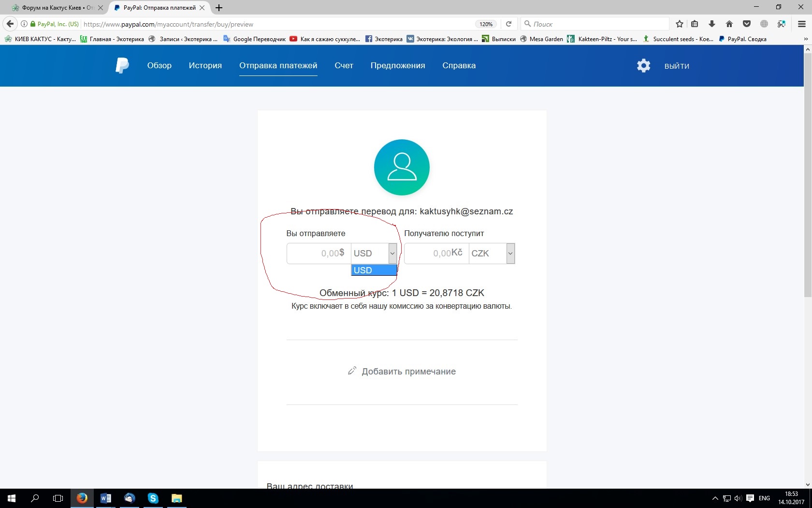Screen dimensions: 812x508
Task: Open settings via the gear icon
Action: click(x=643, y=65)
